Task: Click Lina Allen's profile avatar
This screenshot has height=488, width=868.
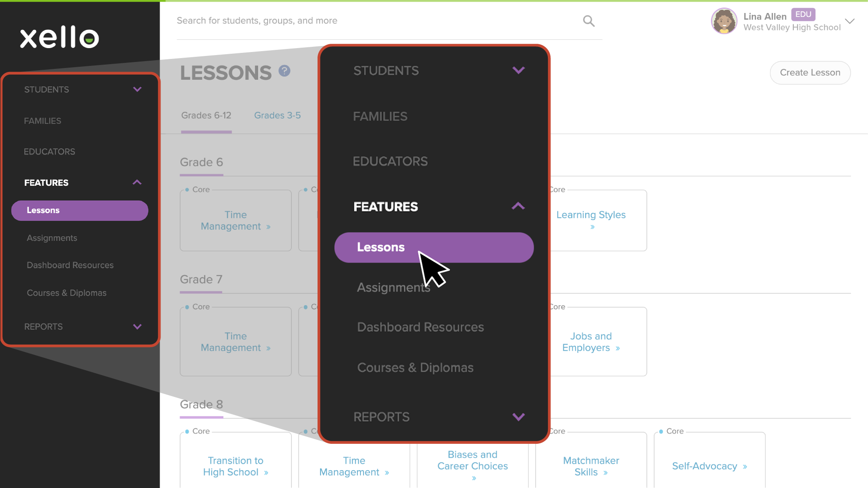Action: click(724, 21)
